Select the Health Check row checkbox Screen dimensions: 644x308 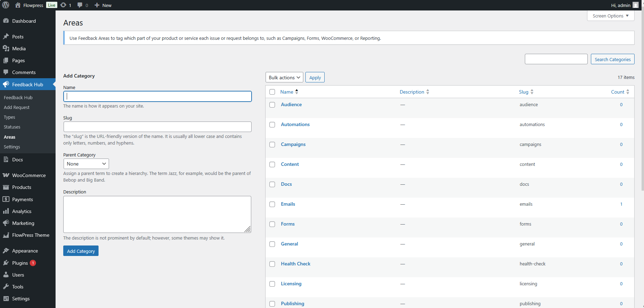[272, 264]
